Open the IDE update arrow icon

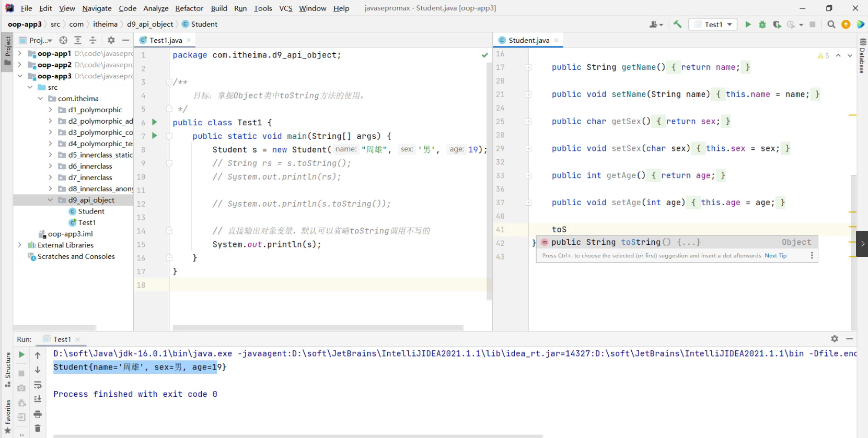[x=846, y=25]
